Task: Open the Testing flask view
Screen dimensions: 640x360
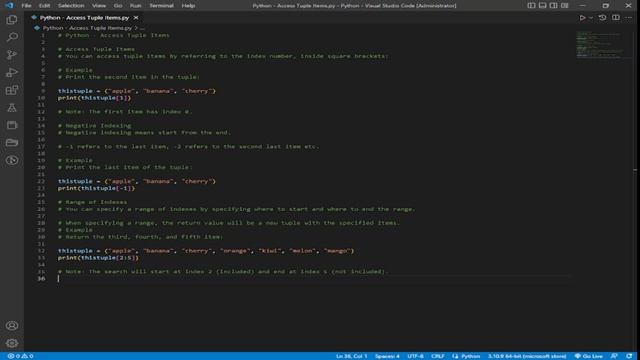Action: (x=12, y=108)
